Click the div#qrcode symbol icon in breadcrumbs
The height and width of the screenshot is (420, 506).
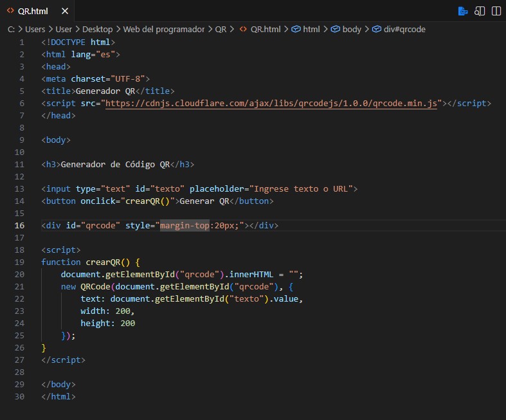click(x=377, y=30)
